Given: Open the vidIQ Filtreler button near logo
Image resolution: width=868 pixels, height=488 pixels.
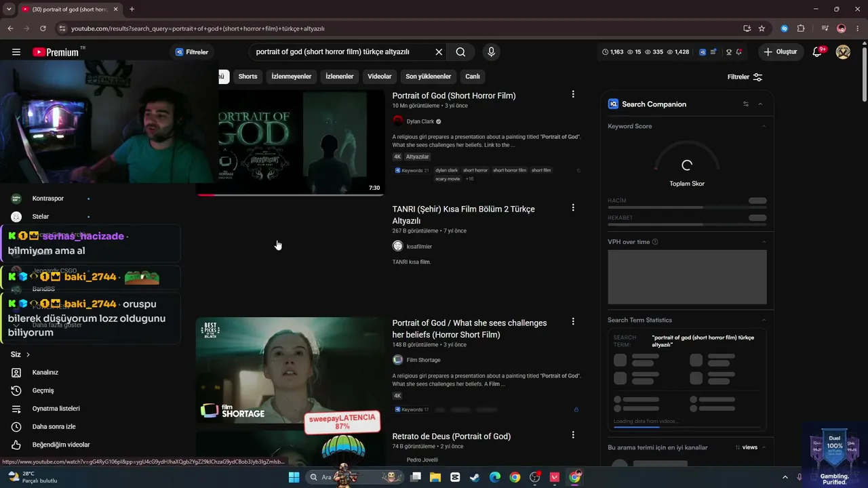Looking at the screenshot, I should coord(192,52).
